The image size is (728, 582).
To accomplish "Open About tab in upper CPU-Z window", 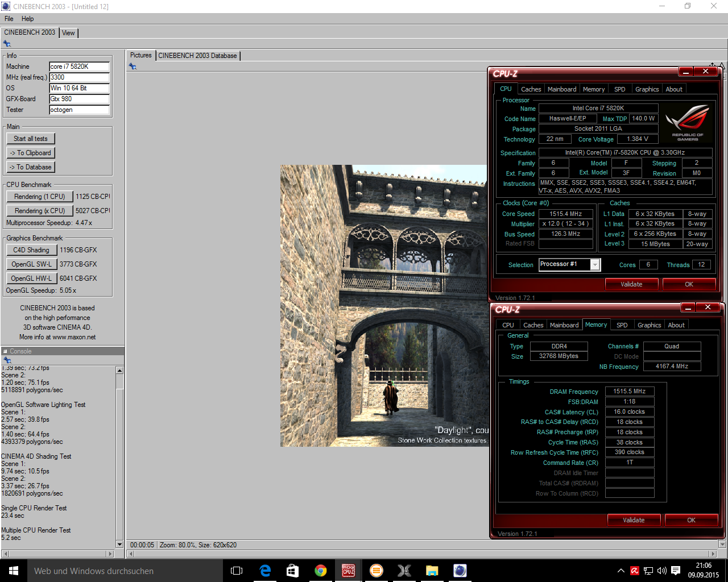I will (x=674, y=89).
